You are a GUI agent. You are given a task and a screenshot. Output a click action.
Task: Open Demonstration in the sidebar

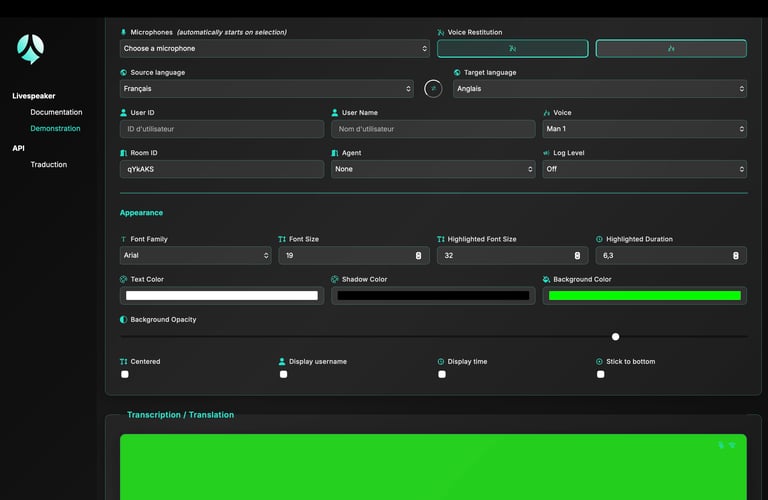click(x=55, y=128)
